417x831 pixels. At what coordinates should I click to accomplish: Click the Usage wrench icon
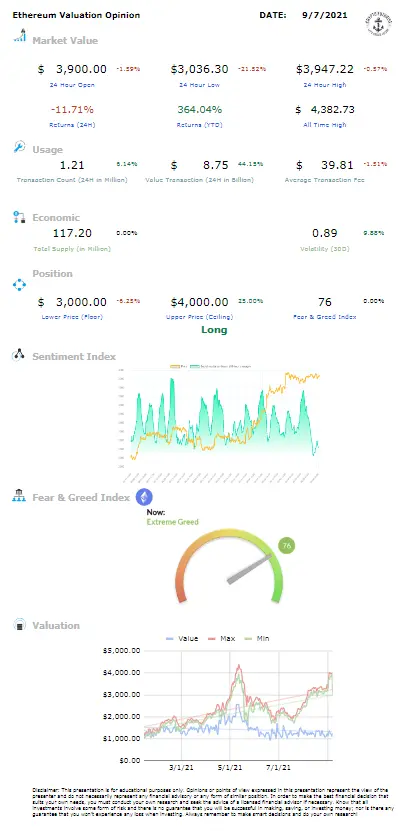tap(20, 147)
